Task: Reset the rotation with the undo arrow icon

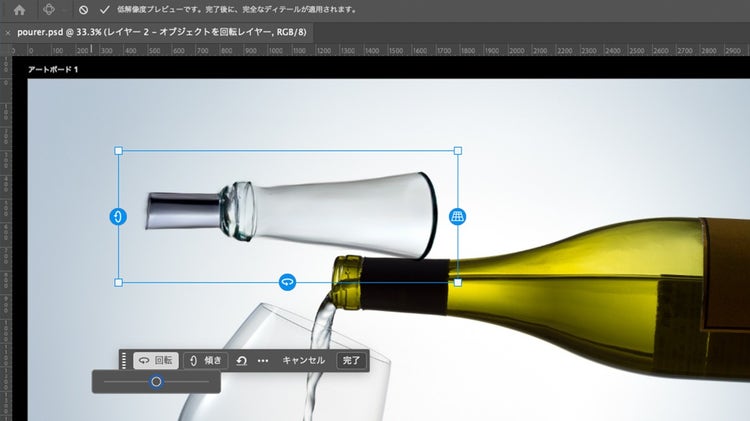Action: pyautogui.click(x=242, y=361)
